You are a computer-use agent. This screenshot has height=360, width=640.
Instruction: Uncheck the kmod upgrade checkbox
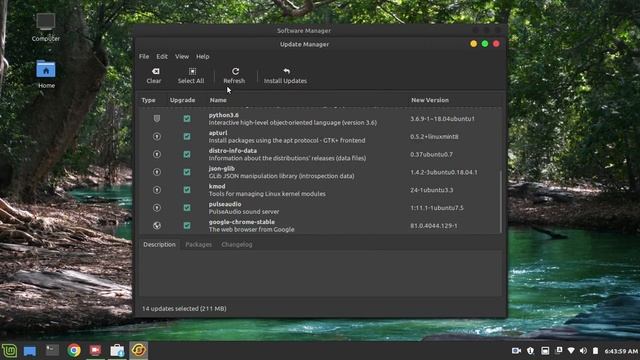coord(187,190)
